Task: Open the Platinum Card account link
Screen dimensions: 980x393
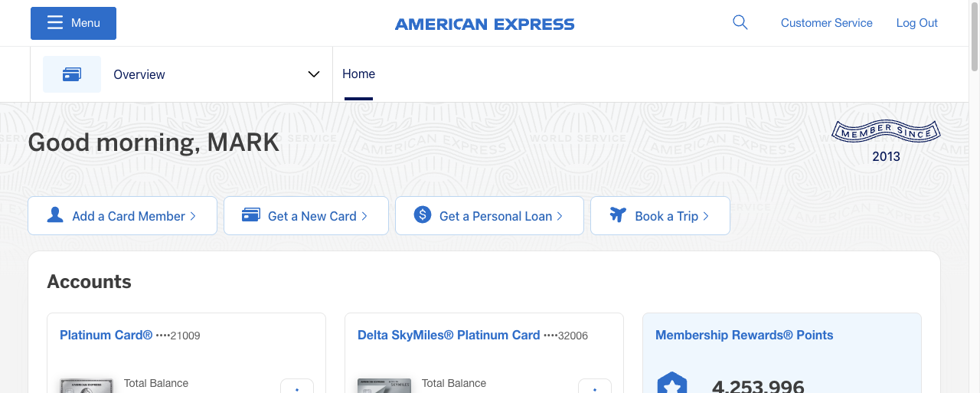Action: (106, 335)
